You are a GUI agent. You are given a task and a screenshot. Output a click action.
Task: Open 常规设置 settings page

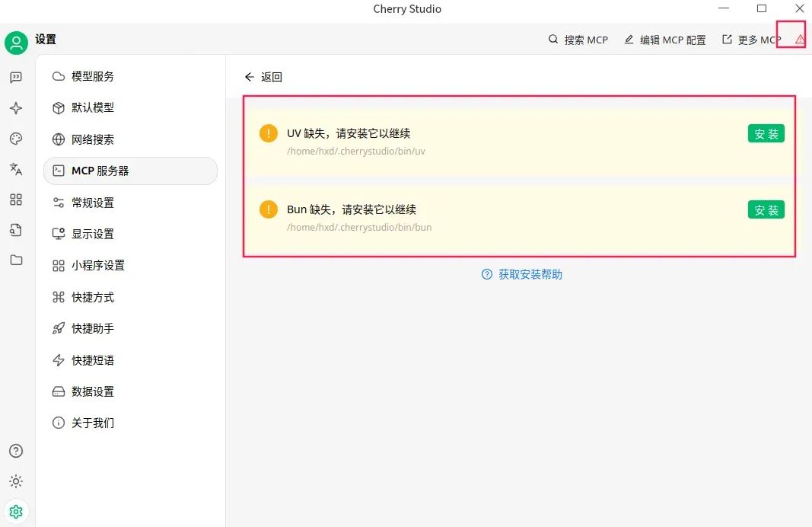pos(130,203)
